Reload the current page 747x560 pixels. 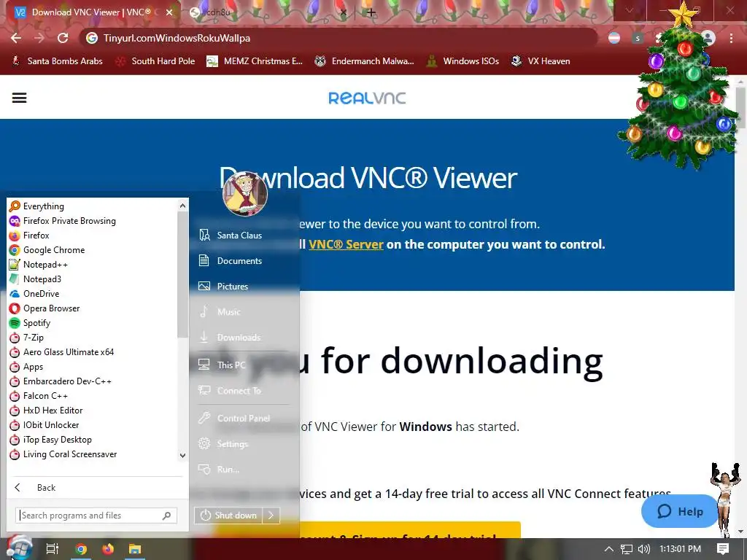click(x=63, y=38)
